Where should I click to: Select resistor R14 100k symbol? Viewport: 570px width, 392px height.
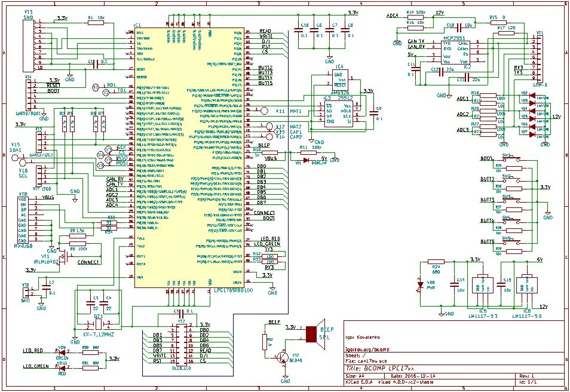pos(415,17)
